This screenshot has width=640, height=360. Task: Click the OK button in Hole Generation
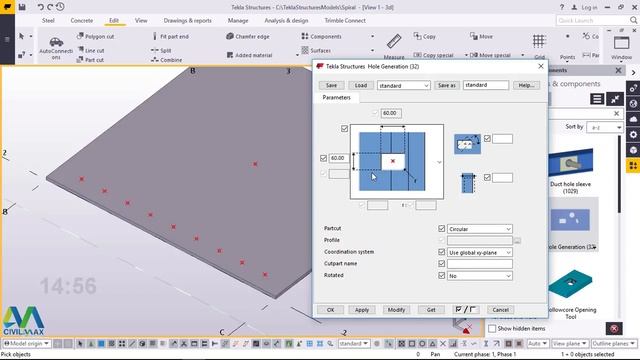point(331,310)
